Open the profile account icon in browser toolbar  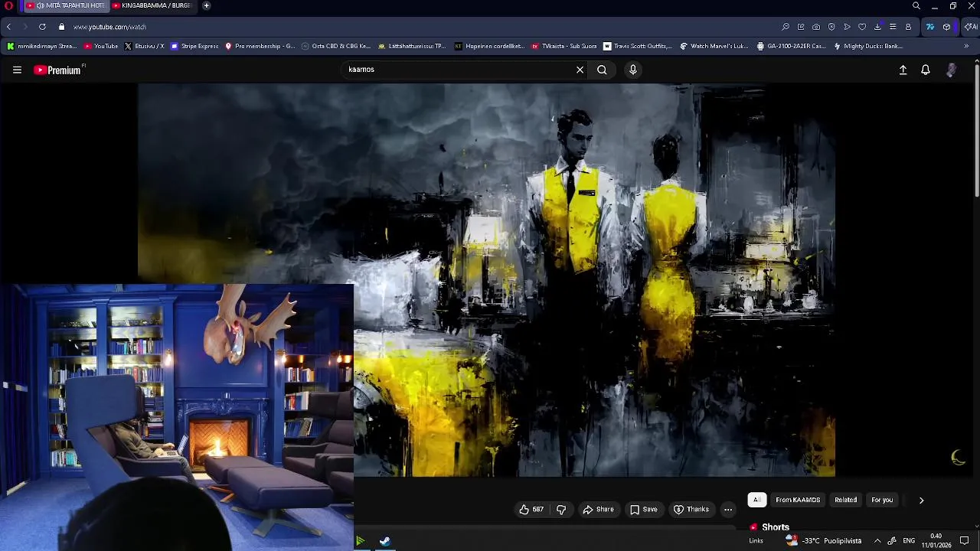[908, 27]
